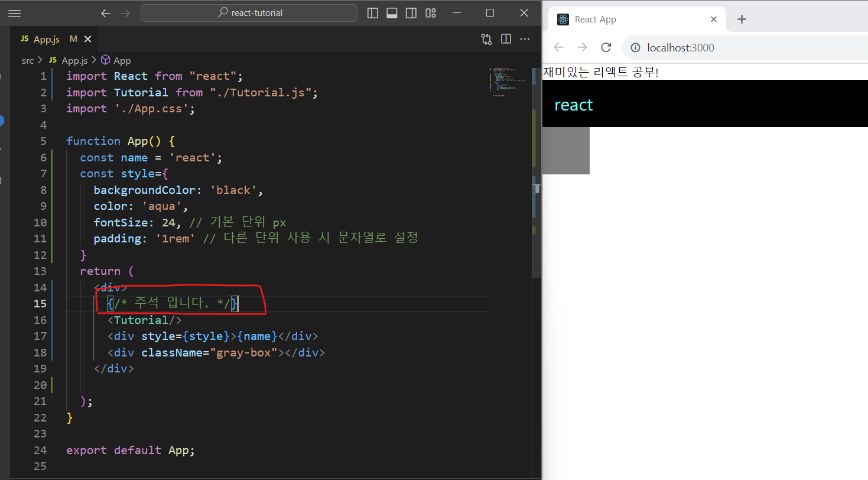The height and width of the screenshot is (480, 868).
Task: Toggle the secondary side bar layout icon
Action: click(x=411, y=13)
